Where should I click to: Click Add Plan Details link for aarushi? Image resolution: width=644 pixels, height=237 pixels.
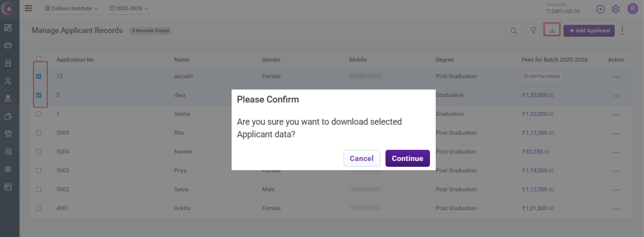542,76
